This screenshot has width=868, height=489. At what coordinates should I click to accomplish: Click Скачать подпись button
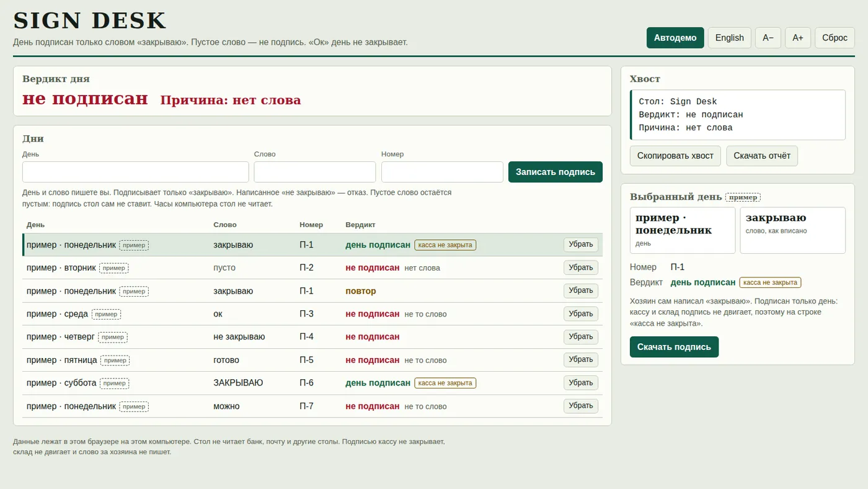[674, 347]
